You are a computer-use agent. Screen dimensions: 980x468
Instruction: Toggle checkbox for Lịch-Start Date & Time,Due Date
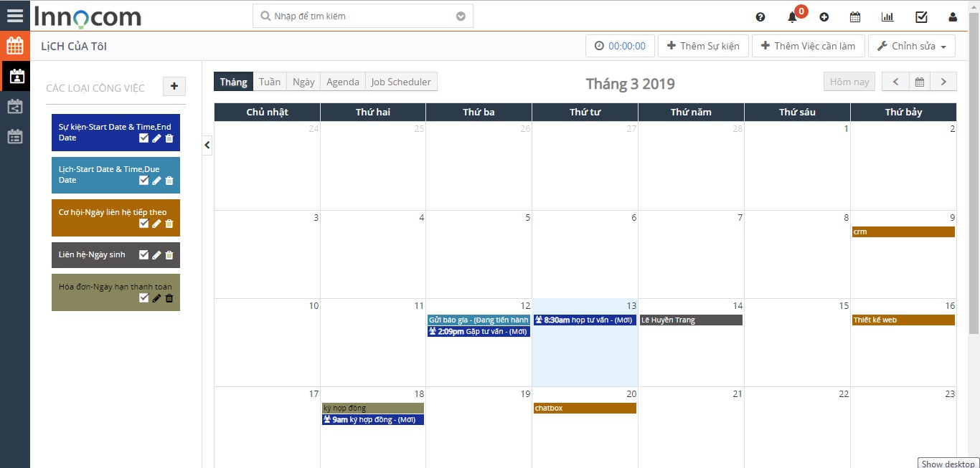(143, 181)
